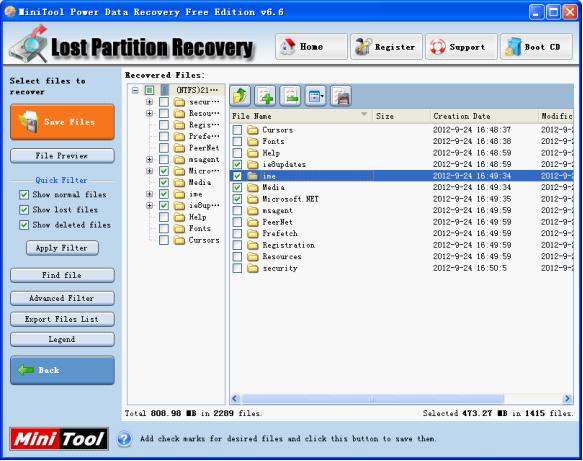
Task: Open File Preview
Action: [x=62, y=156]
